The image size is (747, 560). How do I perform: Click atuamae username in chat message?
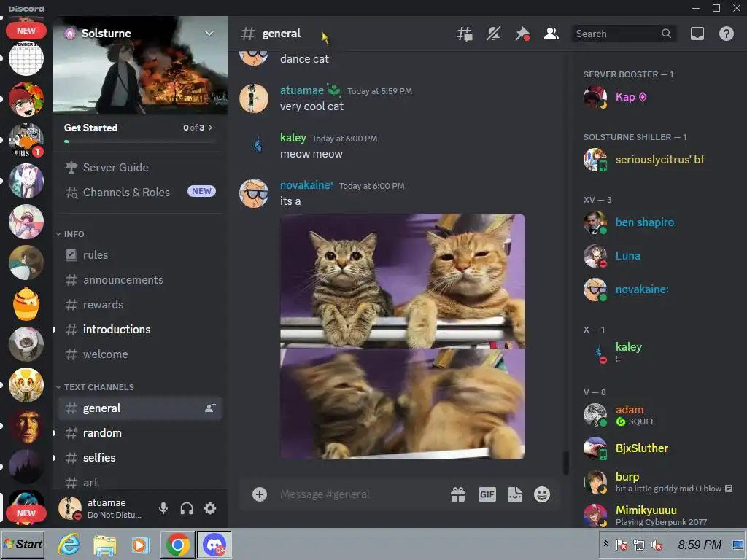[302, 90]
